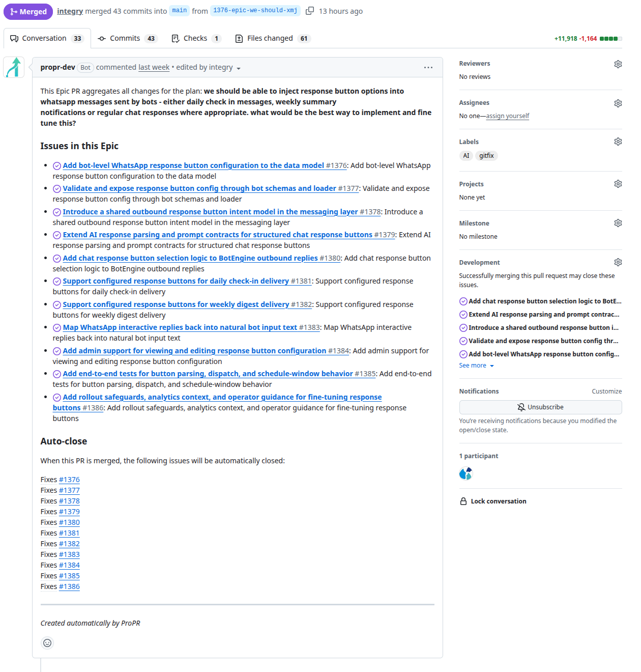The width and height of the screenshot is (641, 672).
Task: Switch to the Conversation tab
Action: point(47,38)
